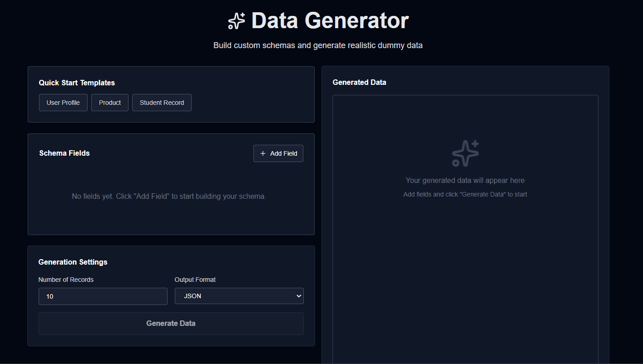Click 'Your generated data will appear here' text
643x364 pixels.
tap(465, 180)
